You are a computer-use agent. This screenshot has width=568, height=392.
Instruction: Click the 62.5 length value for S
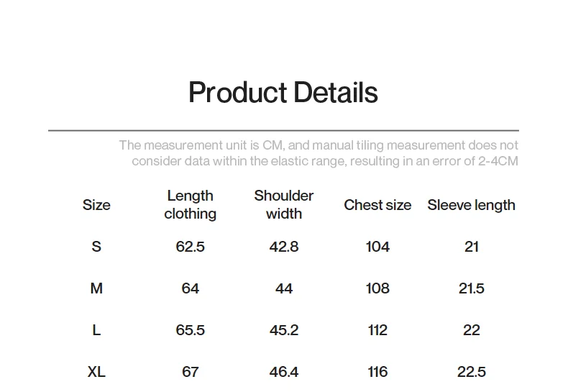190,247
